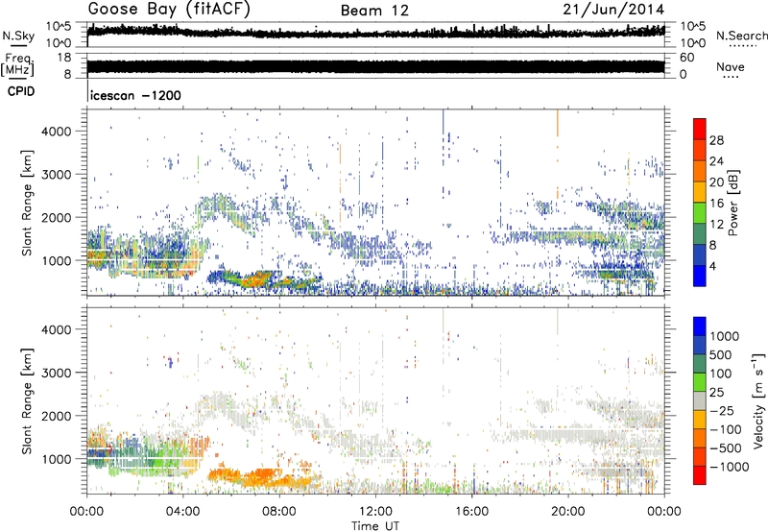Image resolution: width=768 pixels, height=532 pixels.
Task: Click the '04:00' time tick label
Action: pos(183,512)
